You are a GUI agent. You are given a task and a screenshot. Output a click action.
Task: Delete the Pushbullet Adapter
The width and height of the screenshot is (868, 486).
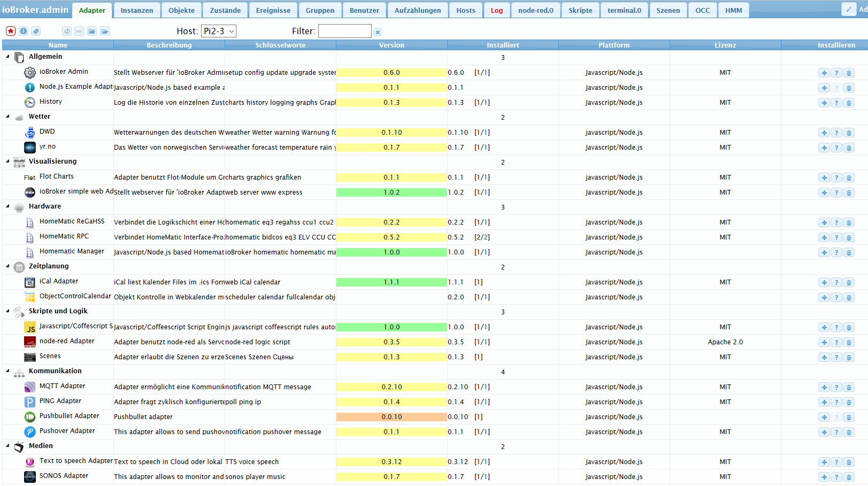pos(849,417)
